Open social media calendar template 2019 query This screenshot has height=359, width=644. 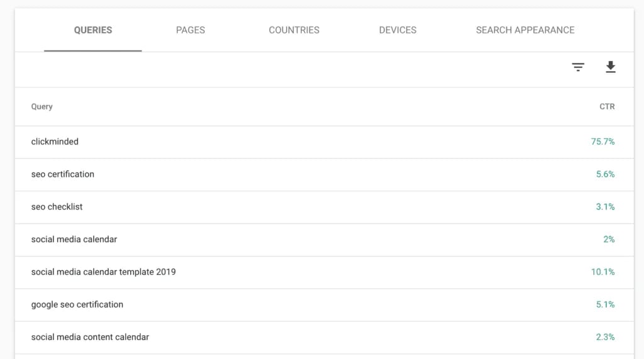(104, 272)
